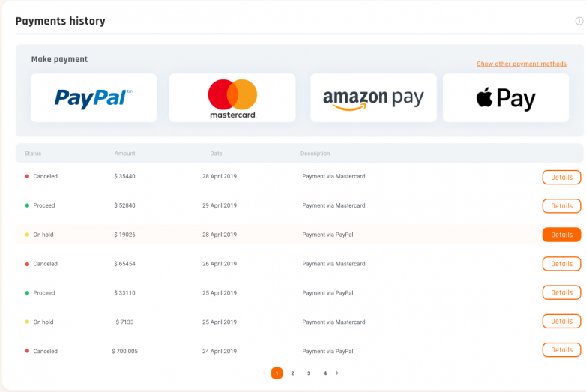Select current page 1 in pagination

click(x=277, y=373)
